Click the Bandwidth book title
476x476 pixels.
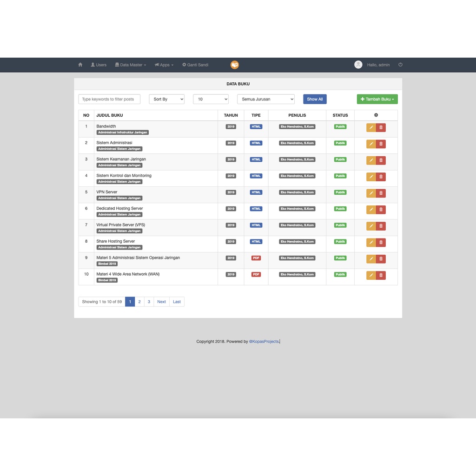[x=106, y=126]
